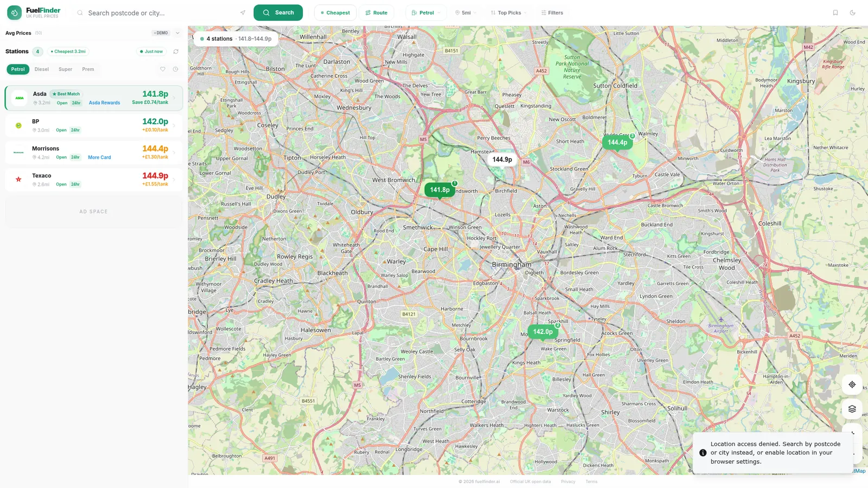This screenshot has height=488, width=868.
Task: Click the BP brand logo
Action: tap(18, 125)
